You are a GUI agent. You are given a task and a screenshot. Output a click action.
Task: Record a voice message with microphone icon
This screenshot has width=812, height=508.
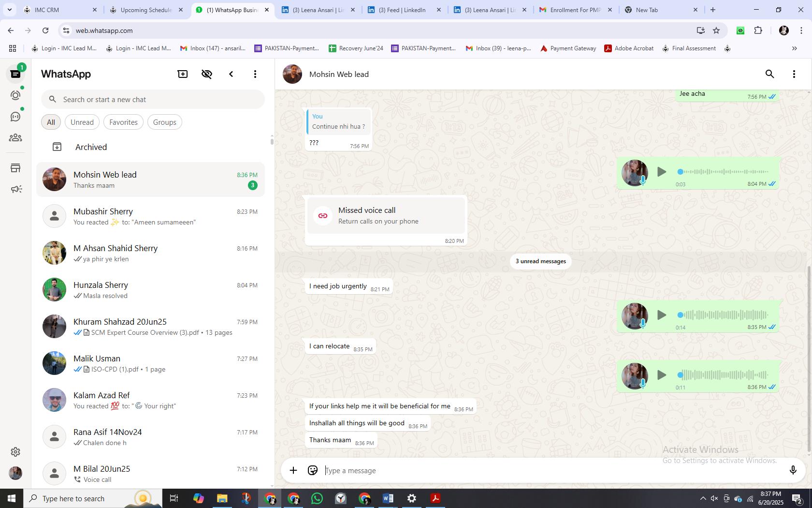[x=793, y=470]
